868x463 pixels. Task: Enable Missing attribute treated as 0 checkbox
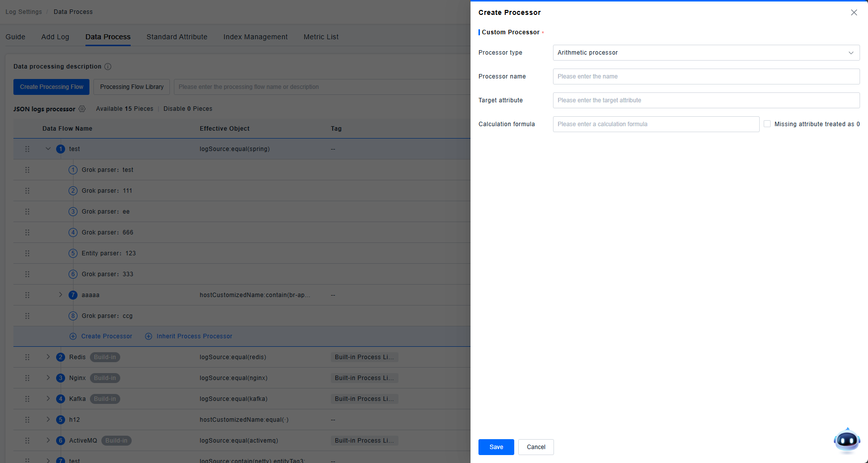tap(767, 124)
